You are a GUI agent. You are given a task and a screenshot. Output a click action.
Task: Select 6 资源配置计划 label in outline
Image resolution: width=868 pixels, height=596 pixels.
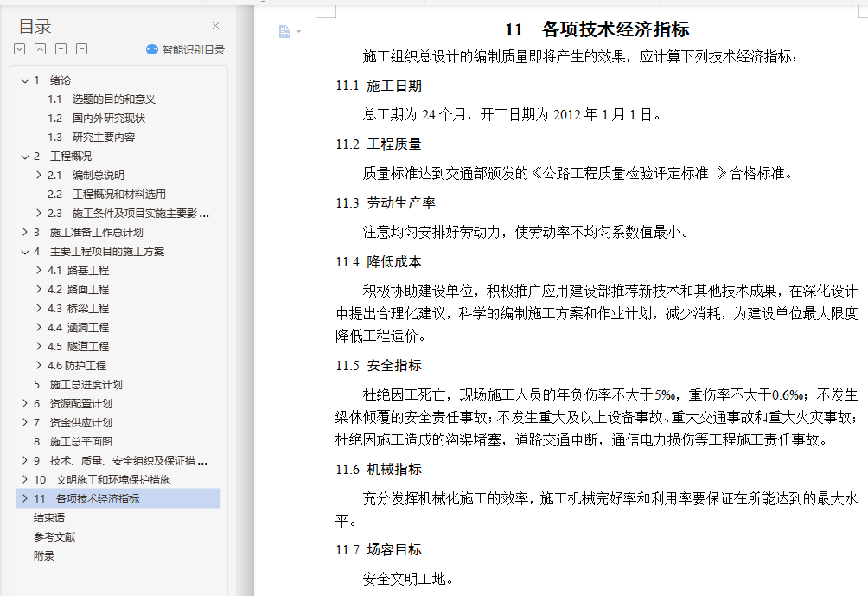73,403
